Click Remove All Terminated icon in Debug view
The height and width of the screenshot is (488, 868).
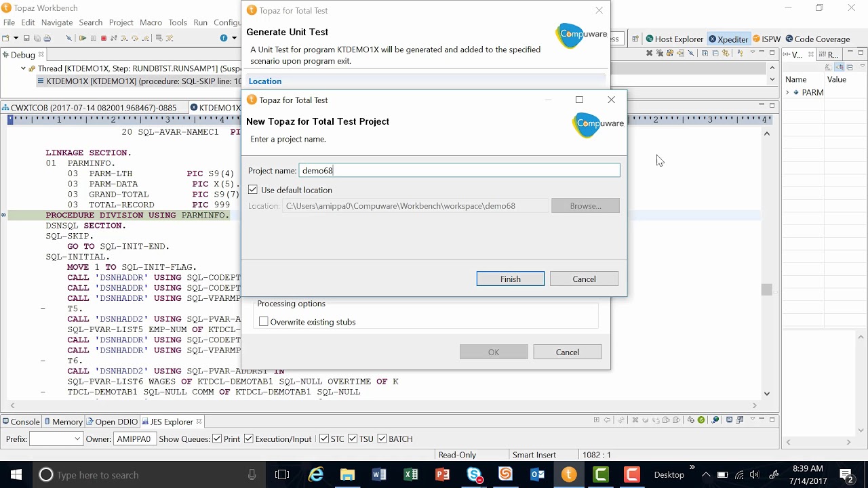(x=659, y=54)
